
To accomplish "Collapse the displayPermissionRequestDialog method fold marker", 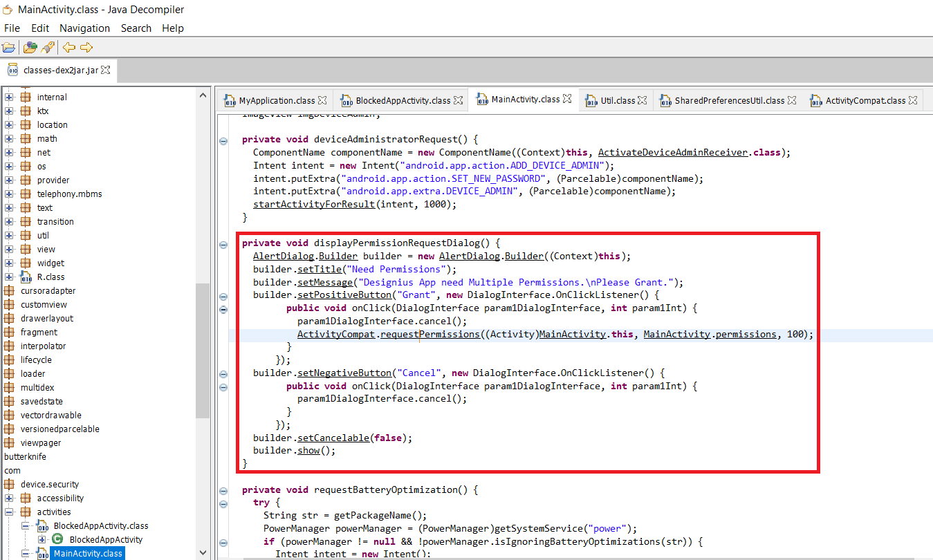I will coord(223,243).
